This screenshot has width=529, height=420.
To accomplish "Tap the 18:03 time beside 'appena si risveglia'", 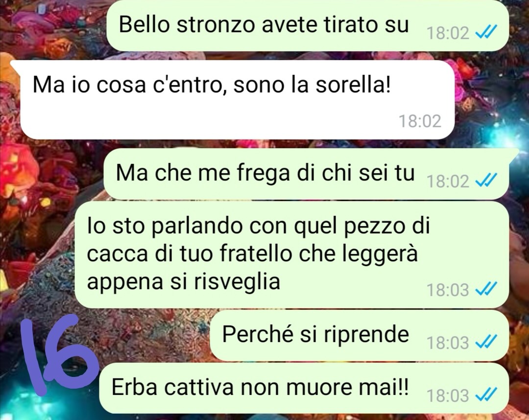I will click(448, 290).
